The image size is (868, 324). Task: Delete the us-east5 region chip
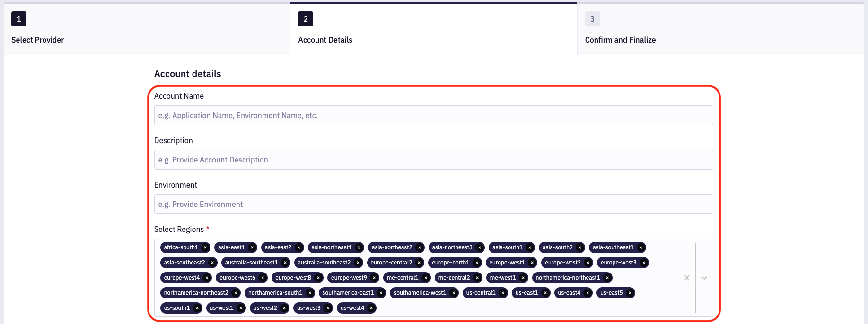pos(630,293)
